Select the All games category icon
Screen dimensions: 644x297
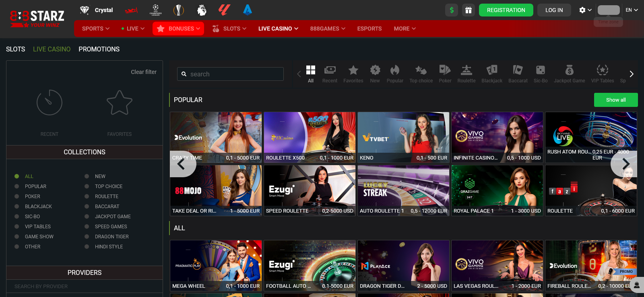pos(311,74)
